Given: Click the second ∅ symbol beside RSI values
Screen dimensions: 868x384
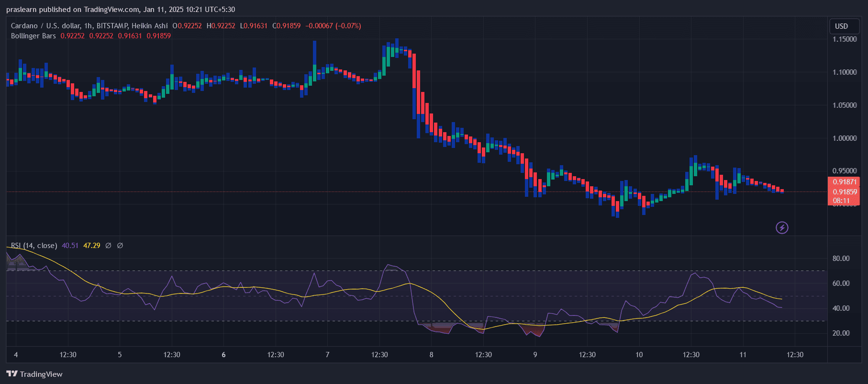Looking at the screenshot, I should point(120,246).
